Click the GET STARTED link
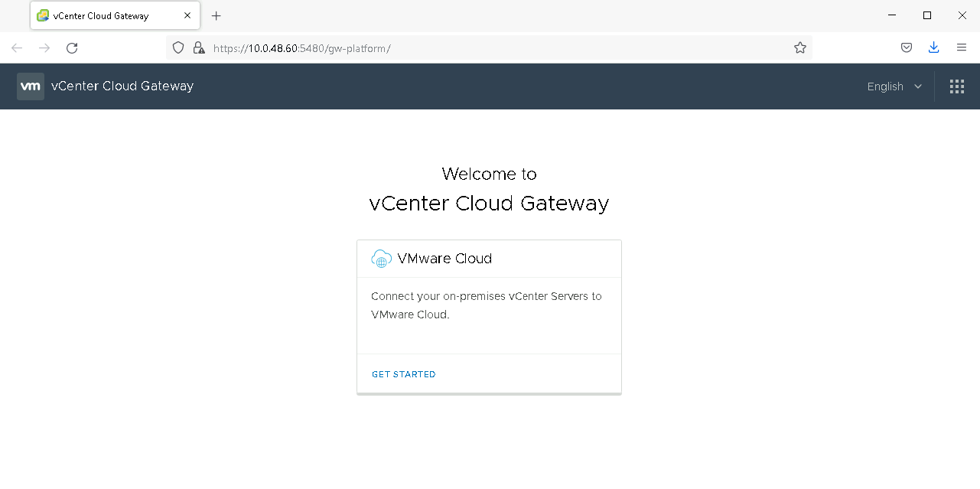Image resolution: width=980 pixels, height=489 pixels. 403,374
